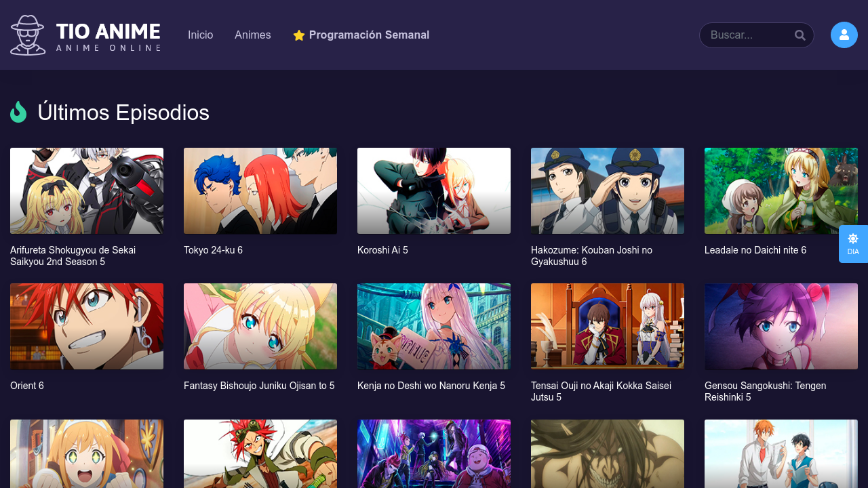Image resolution: width=868 pixels, height=488 pixels.
Task: Open the Animes menu item
Action: (253, 35)
